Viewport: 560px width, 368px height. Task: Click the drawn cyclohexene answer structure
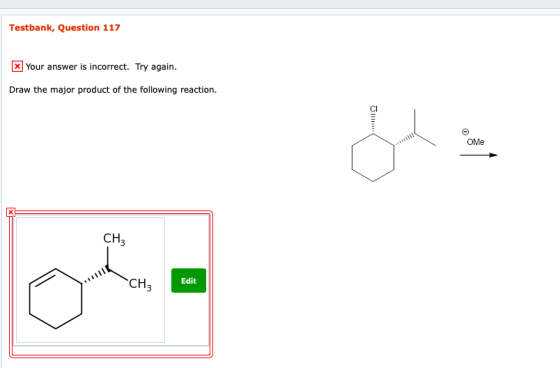[90, 280]
